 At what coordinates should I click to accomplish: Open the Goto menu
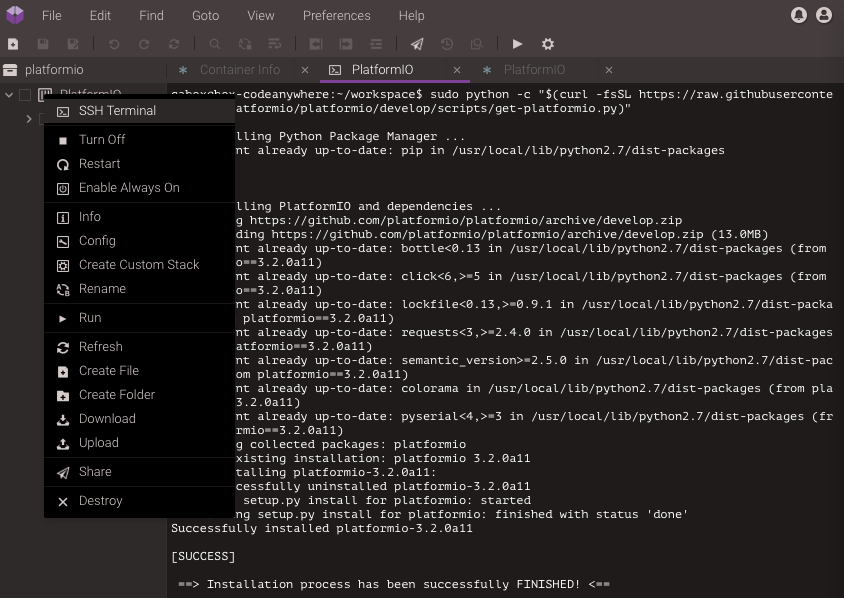(x=206, y=16)
